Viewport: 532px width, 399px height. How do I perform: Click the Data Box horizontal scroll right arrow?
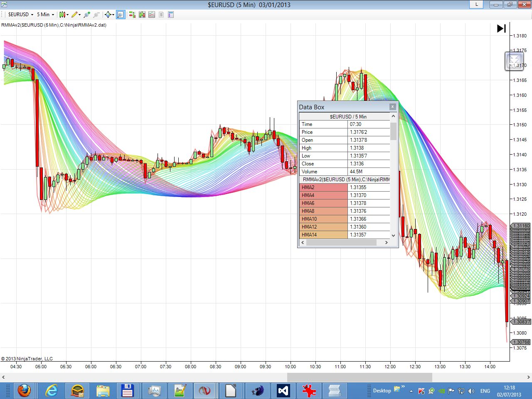tap(387, 242)
